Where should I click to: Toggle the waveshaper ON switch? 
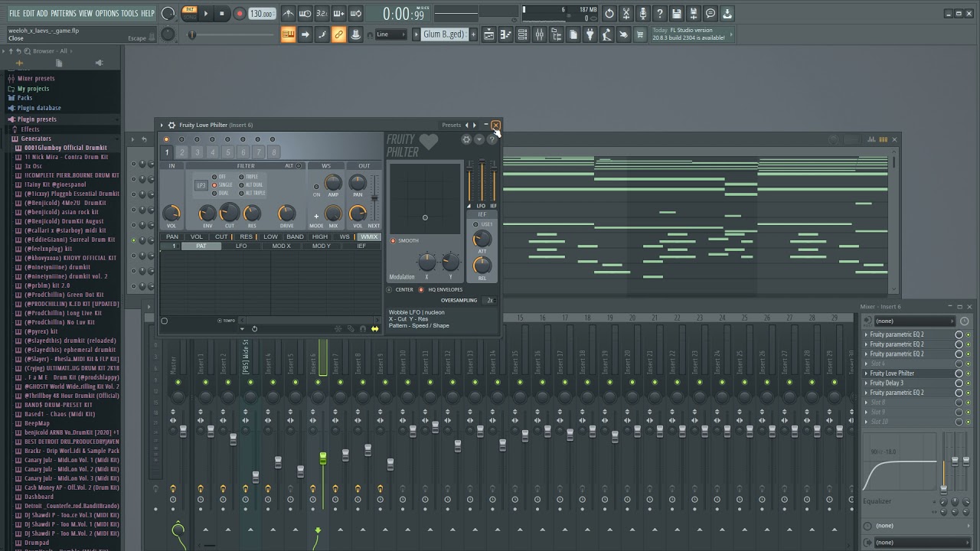316,187
